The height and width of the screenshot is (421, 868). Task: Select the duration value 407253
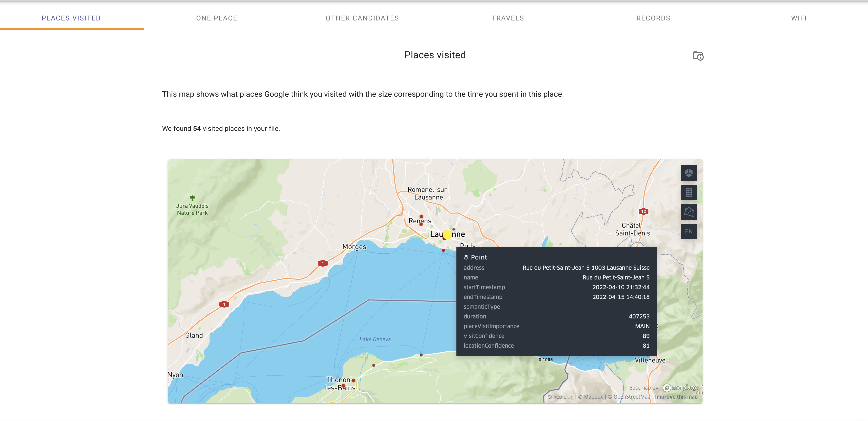coord(639,316)
